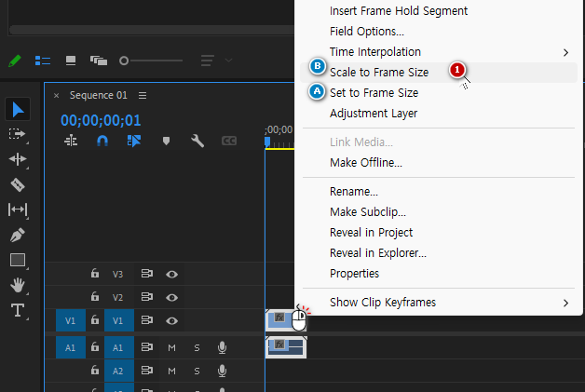
Task: Activate the Ripple Edit tool
Action: (x=18, y=159)
